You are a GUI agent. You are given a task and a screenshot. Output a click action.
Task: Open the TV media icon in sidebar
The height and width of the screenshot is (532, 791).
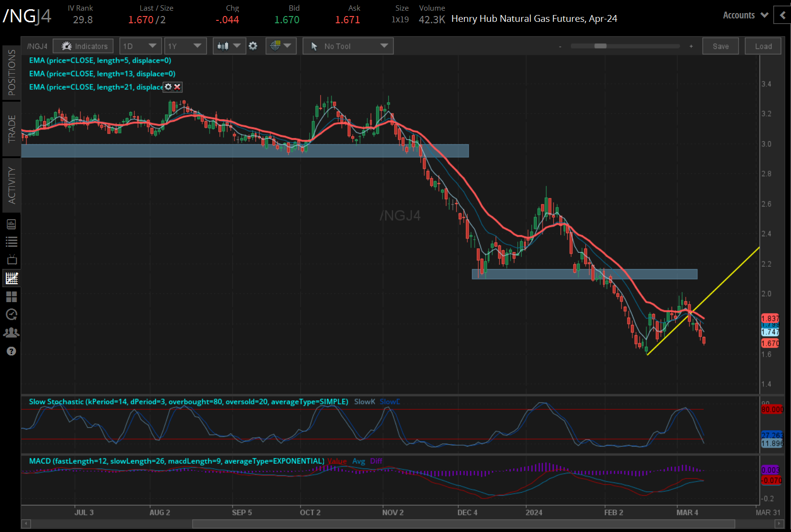point(11,259)
